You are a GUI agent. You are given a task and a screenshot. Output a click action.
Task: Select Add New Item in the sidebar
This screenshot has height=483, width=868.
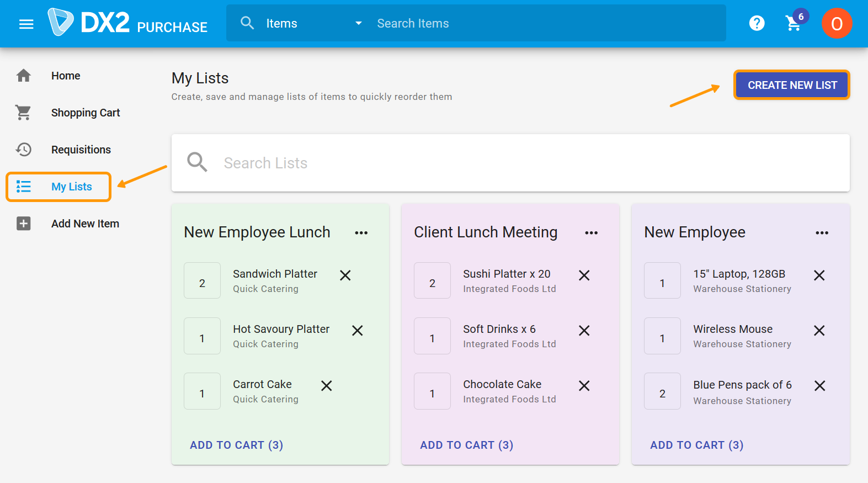click(85, 224)
